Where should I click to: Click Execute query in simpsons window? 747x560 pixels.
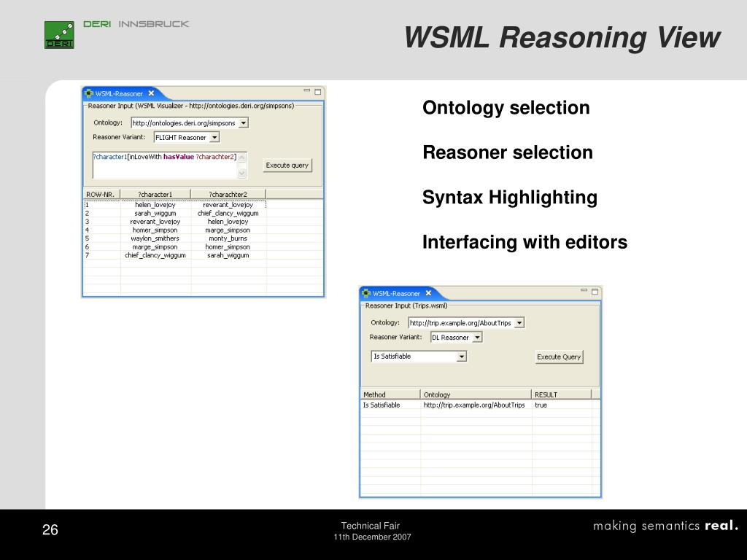pyautogui.click(x=287, y=166)
